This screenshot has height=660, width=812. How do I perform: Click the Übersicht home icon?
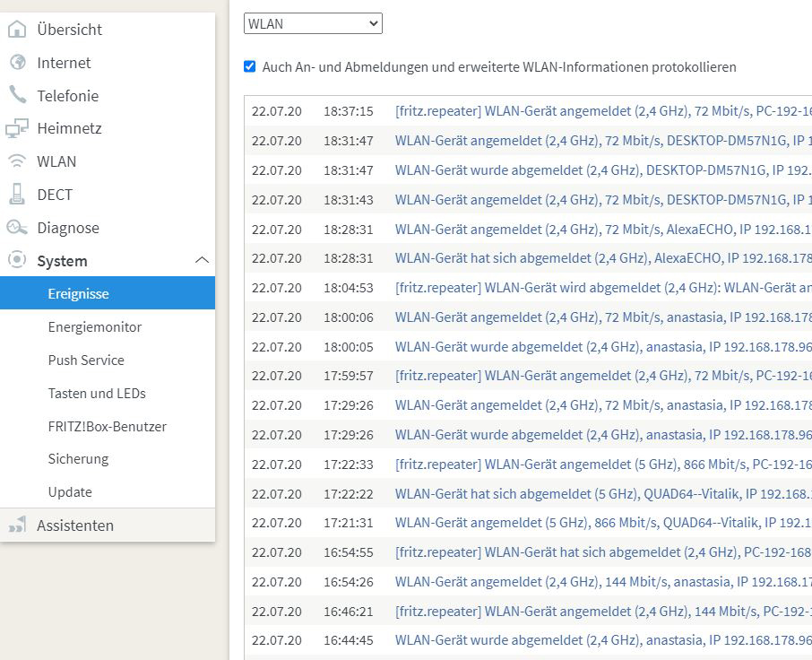click(17, 29)
